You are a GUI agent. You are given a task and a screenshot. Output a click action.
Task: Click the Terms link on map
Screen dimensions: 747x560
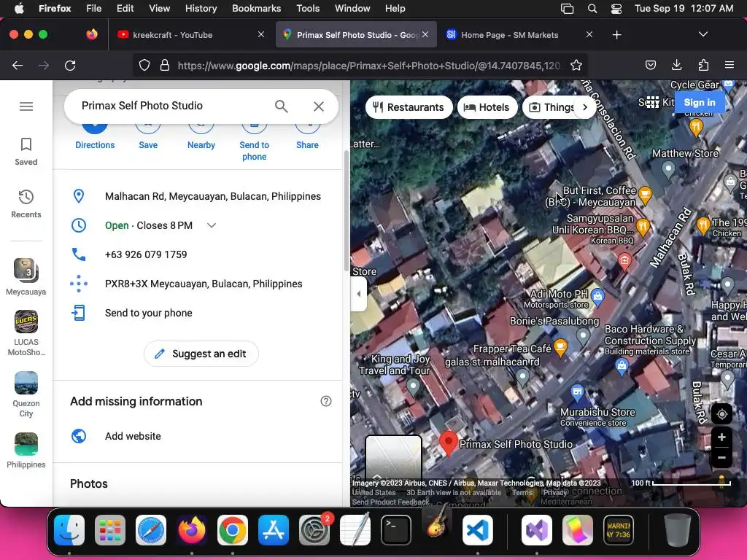[x=522, y=493]
